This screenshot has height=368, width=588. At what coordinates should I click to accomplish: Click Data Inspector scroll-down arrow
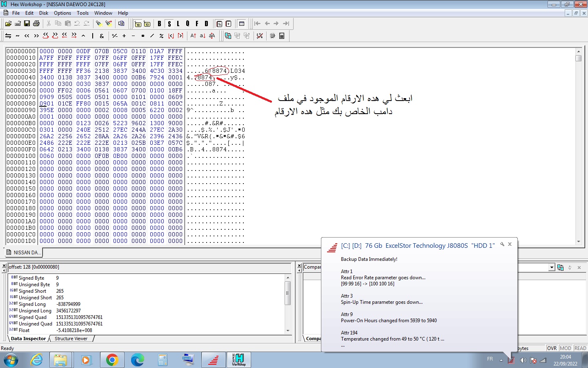tap(288, 330)
